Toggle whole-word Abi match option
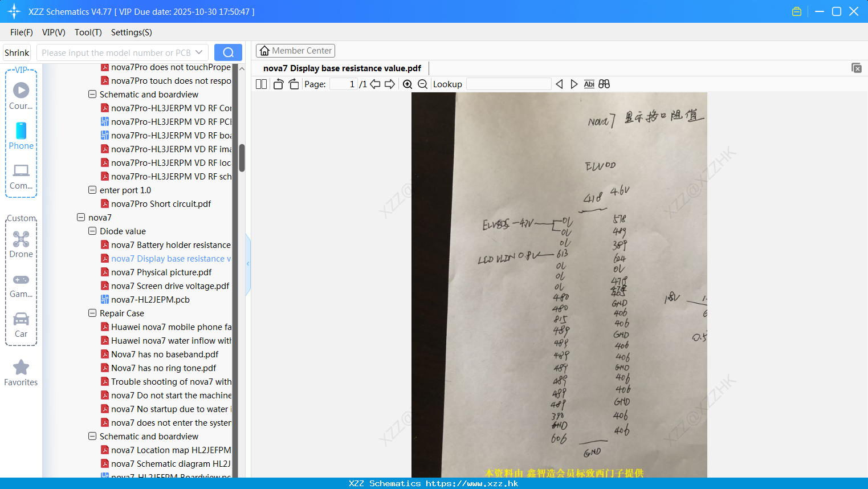 pos(589,84)
